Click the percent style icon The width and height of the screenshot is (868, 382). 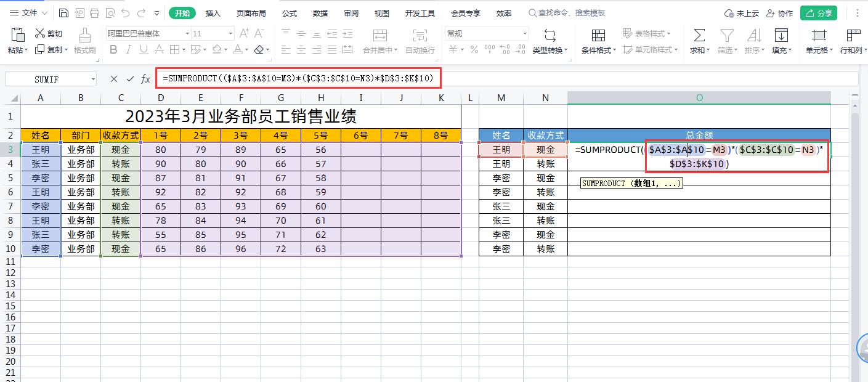(x=473, y=48)
